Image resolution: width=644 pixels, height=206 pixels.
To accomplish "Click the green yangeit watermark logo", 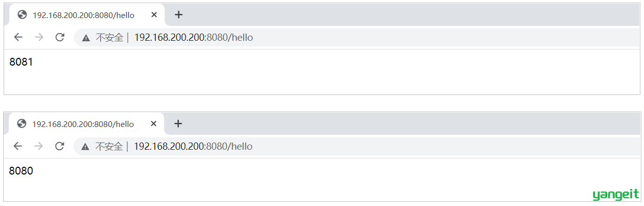I will point(616,194).
